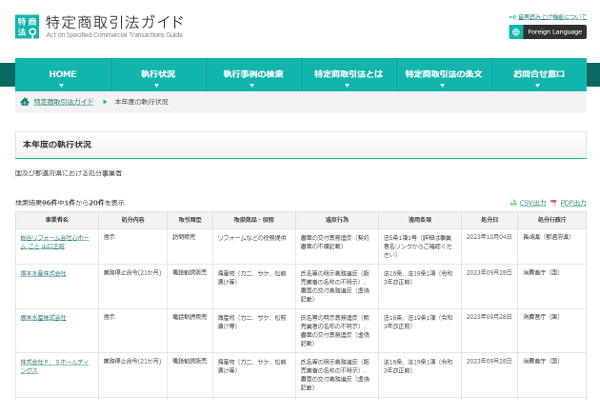Open the 特定商取引法とは navigation menu

(349, 75)
